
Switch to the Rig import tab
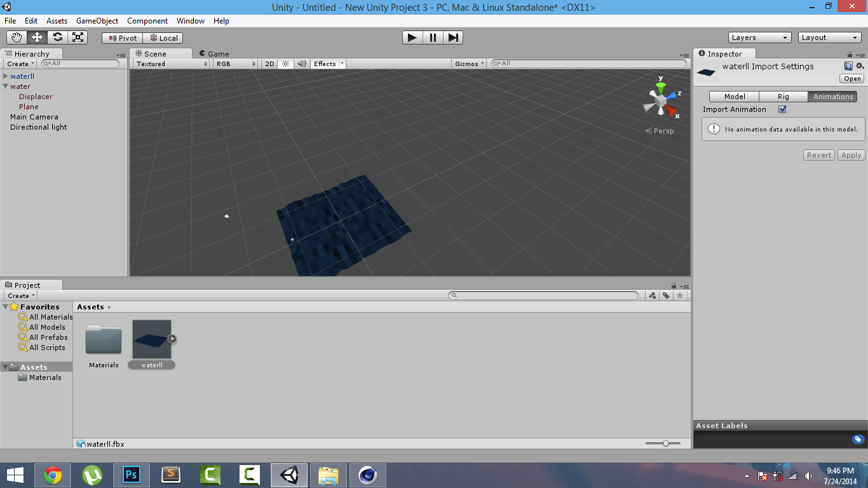[783, 97]
